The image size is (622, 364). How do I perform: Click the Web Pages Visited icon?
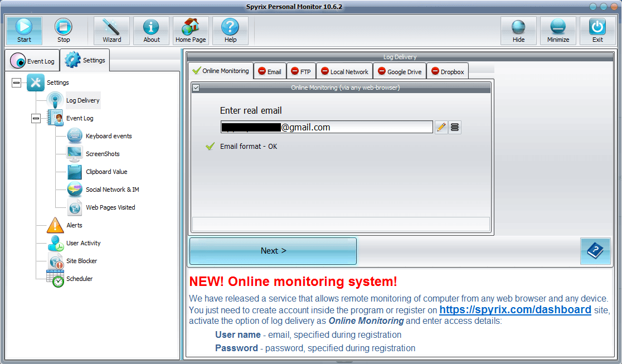point(75,207)
